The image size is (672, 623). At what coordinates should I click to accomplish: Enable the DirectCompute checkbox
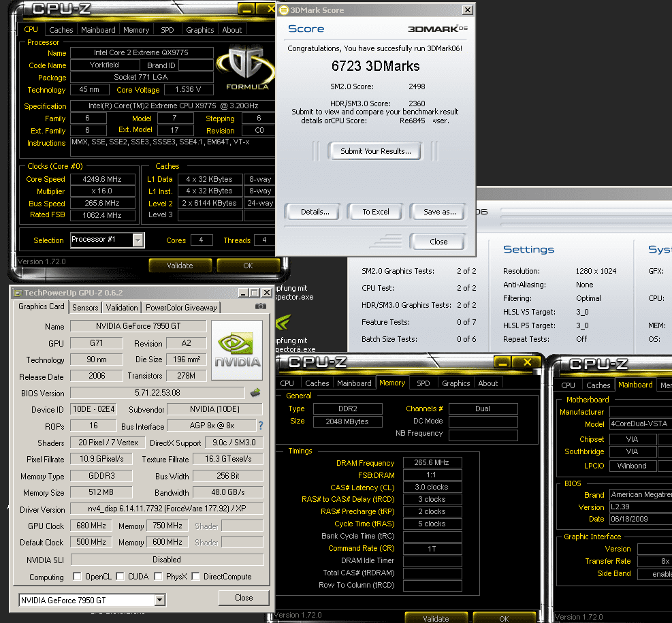[x=195, y=576]
